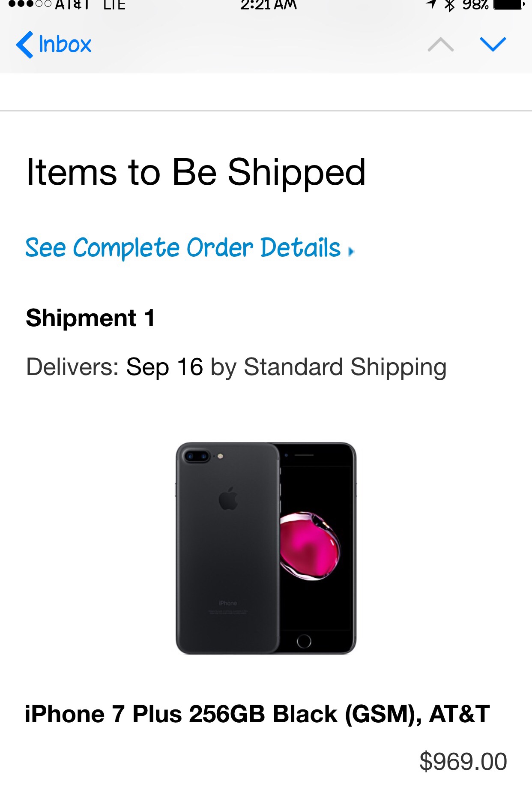Go back to the Inbox
Screen dimensions: 532x787
65,45
